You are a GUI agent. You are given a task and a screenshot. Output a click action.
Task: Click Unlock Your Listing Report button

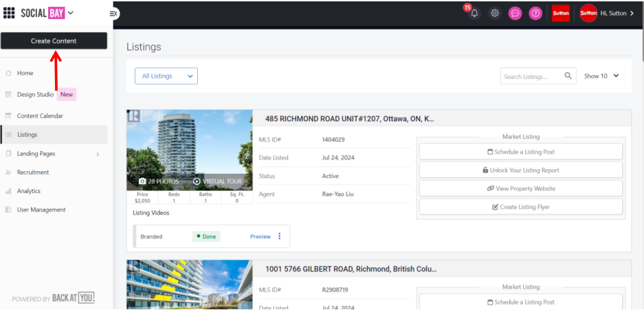pos(521,170)
